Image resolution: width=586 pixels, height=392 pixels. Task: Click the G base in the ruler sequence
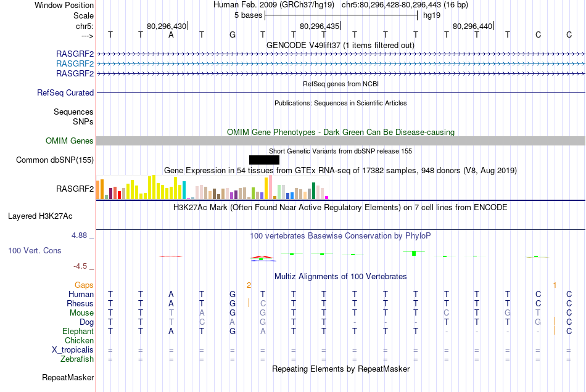click(x=233, y=35)
